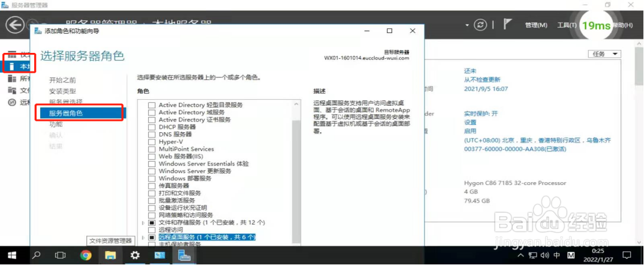This screenshot has height=265, width=644.
Task: Click product ID 00377-60000-00000-AA308 link
Action: click(516, 150)
